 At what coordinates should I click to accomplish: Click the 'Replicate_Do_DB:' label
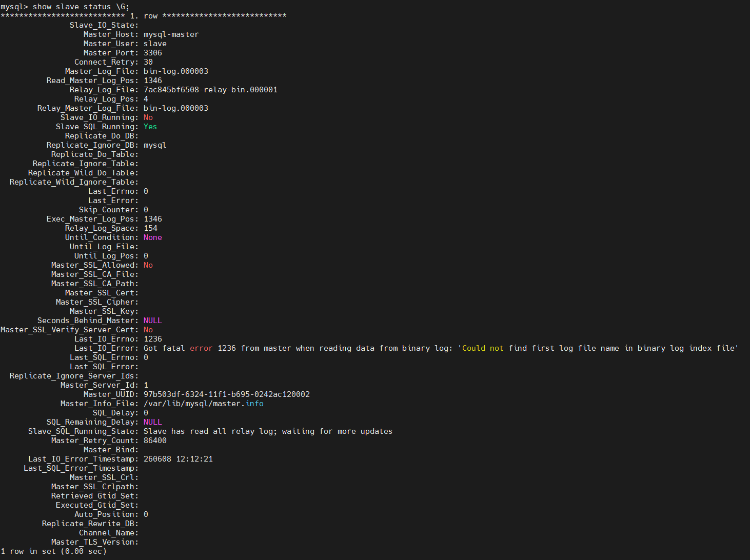tap(102, 136)
